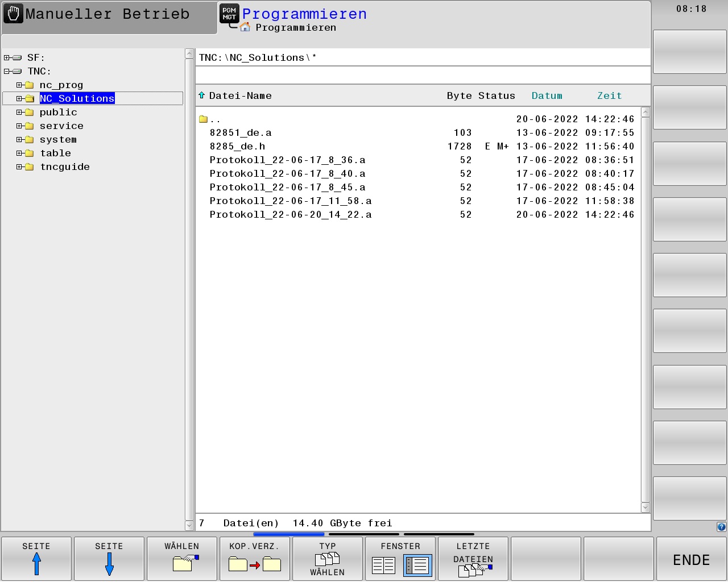
Task: Click the Manueller Betrieb hand icon
Action: tap(13, 14)
